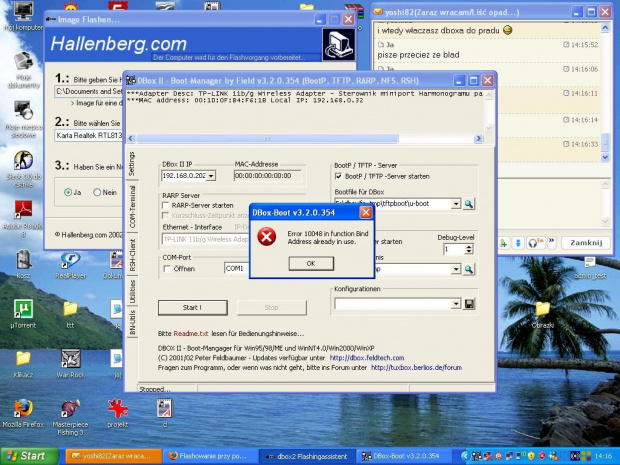Open the http://dbox.feldtech.com link

tap(367, 358)
